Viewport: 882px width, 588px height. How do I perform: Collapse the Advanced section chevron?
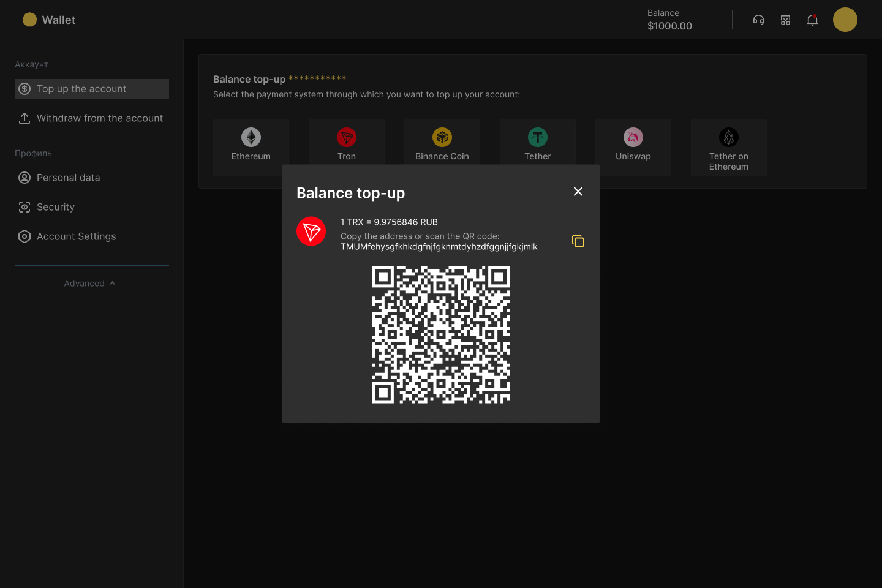pyautogui.click(x=111, y=283)
